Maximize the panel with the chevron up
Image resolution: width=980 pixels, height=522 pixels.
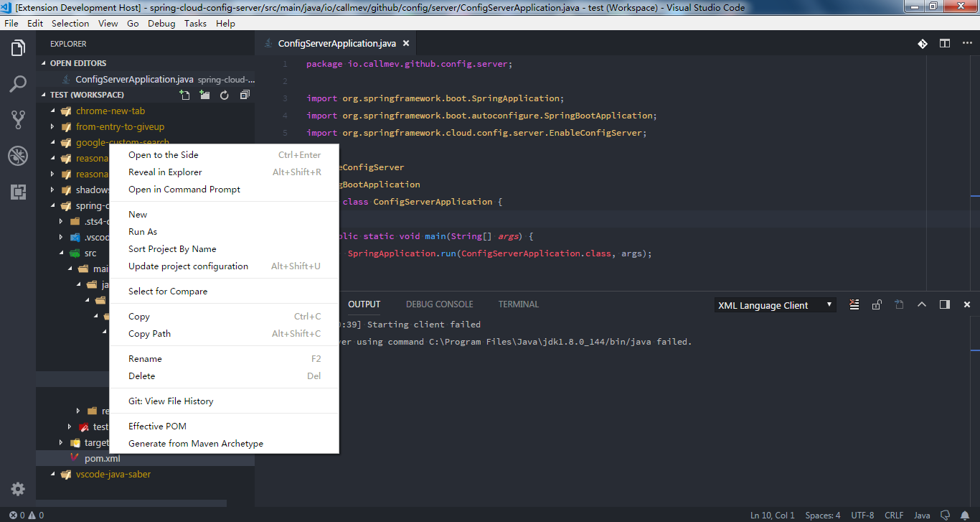coord(922,304)
